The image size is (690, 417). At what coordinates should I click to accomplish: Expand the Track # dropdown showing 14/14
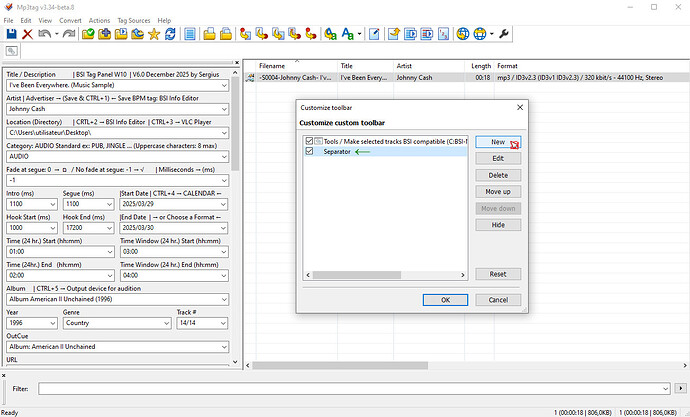pos(224,323)
